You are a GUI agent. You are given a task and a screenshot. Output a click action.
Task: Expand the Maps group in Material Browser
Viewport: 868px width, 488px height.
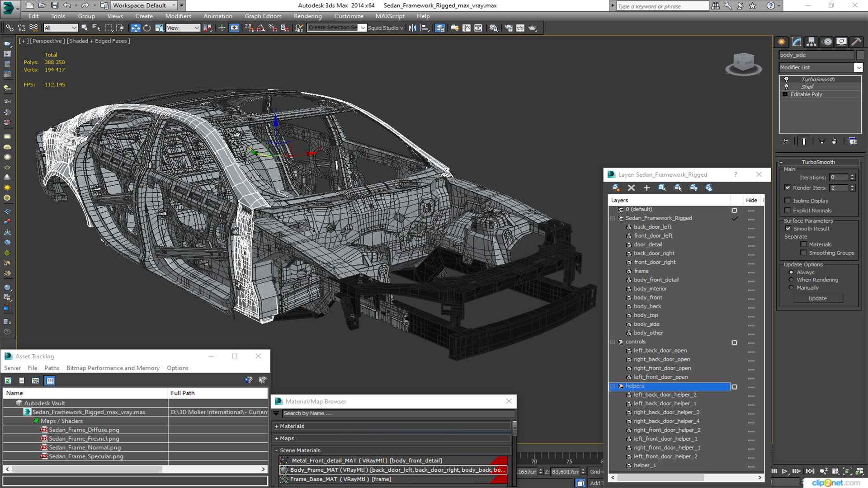276,438
